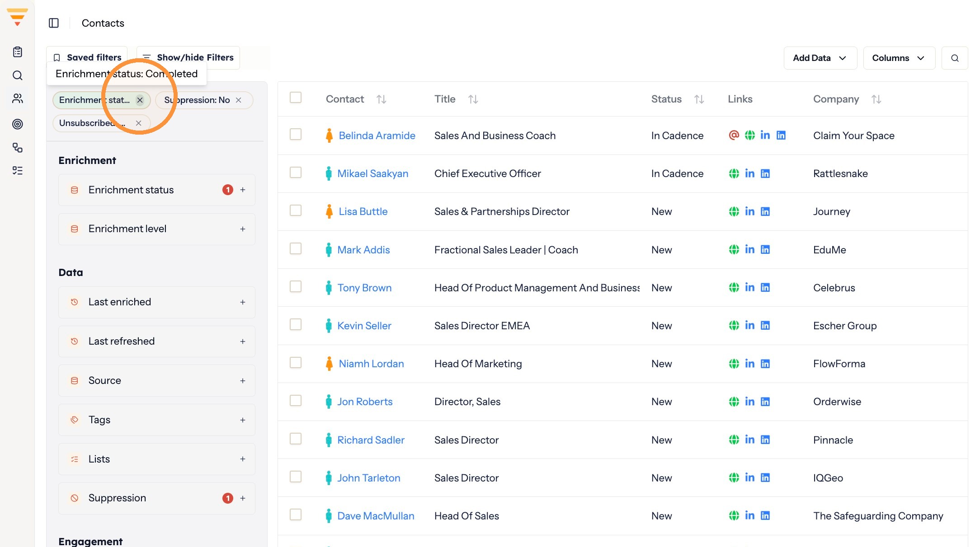Open Saved filters
The image size is (980, 547).
pos(87,57)
